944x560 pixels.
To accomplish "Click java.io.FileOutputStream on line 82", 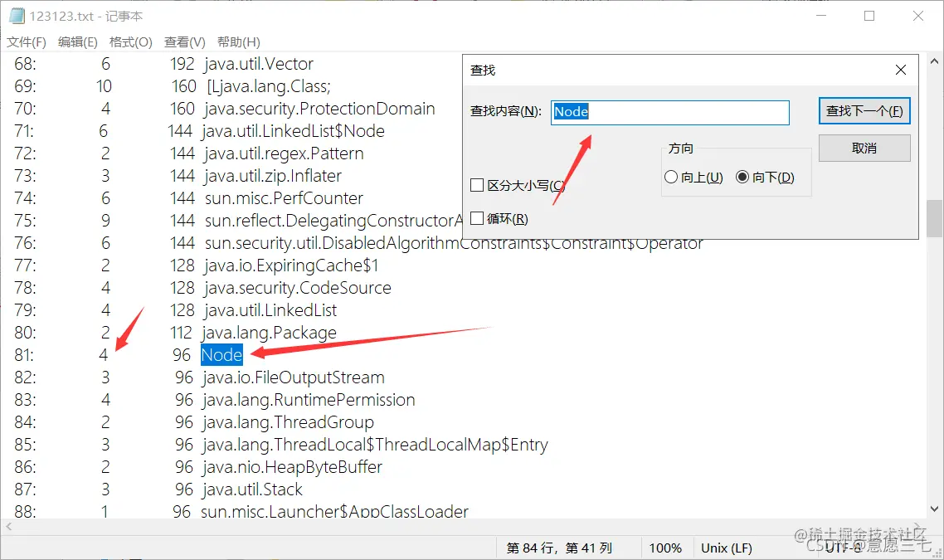I will pos(293,377).
